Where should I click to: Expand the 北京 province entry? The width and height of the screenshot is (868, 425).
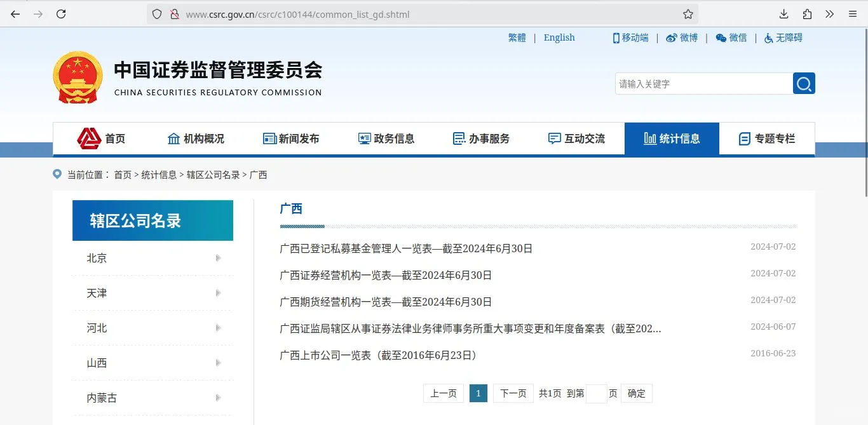(x=153, y=258)
